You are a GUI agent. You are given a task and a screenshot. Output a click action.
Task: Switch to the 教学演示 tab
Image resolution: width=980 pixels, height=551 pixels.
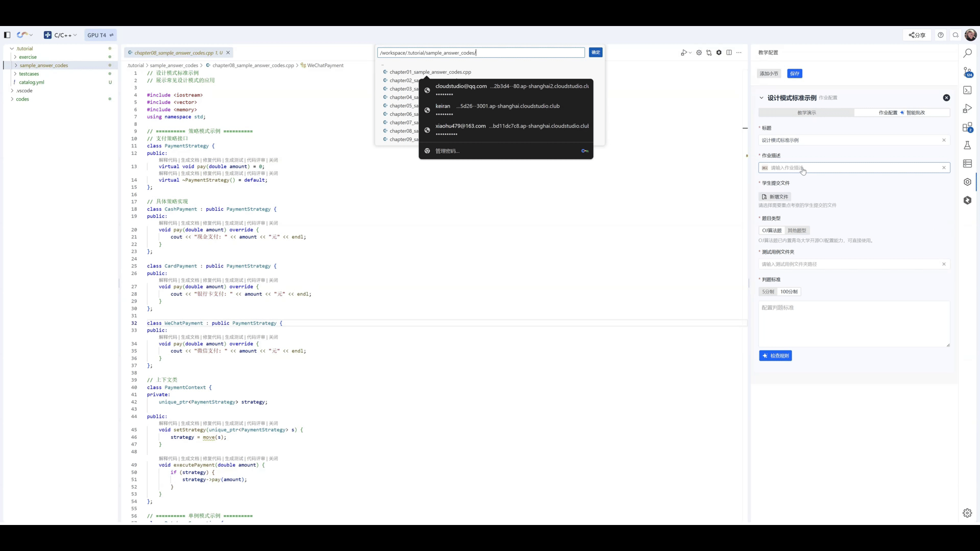click(806, 113)
